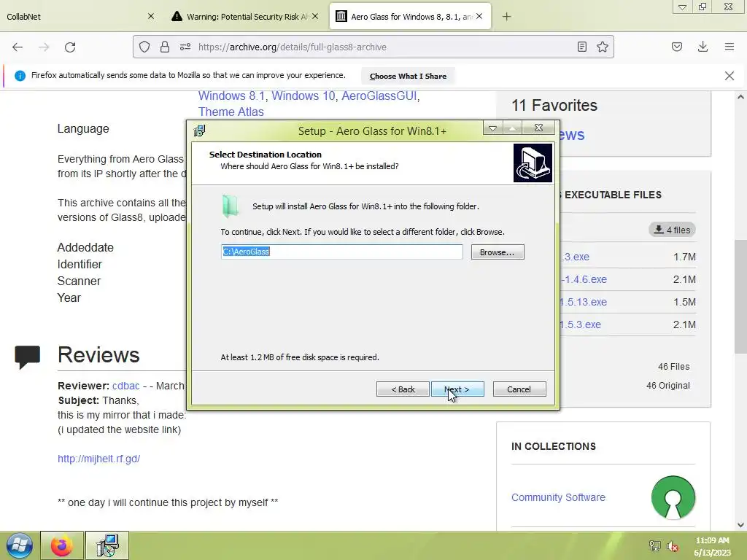This screenshot has width=747, height=560.
Task: Bookmark this page with the star icon
Action: [603, 47]
